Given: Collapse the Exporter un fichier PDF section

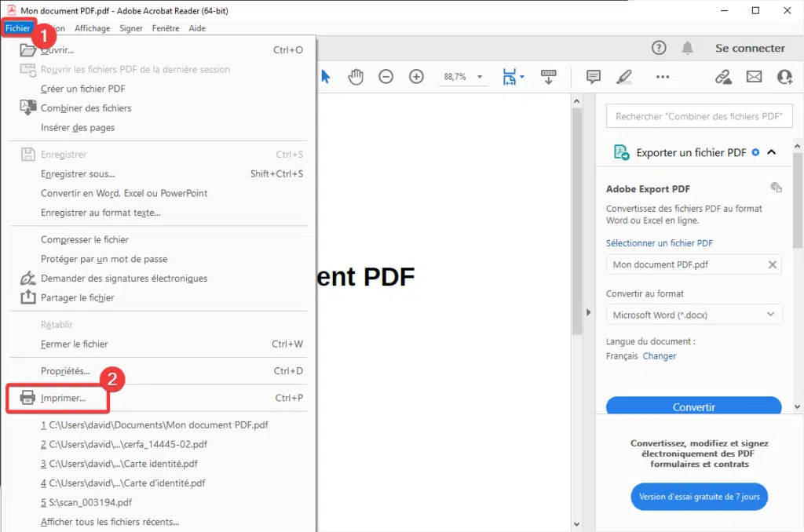Looking at the screenshot, I should 771,152.
